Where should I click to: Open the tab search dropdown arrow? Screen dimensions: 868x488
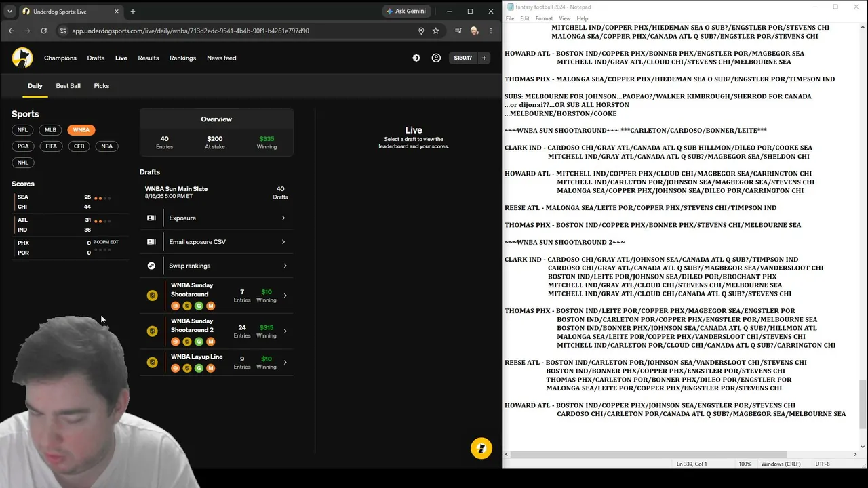[9, 12]
